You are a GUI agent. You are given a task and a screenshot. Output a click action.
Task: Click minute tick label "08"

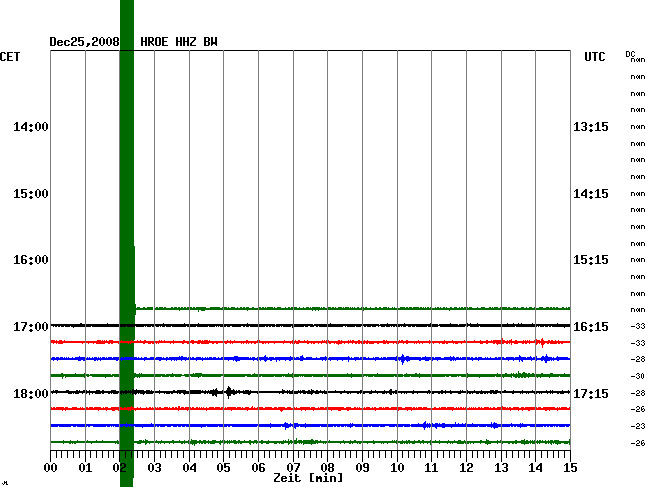point(327,468)
